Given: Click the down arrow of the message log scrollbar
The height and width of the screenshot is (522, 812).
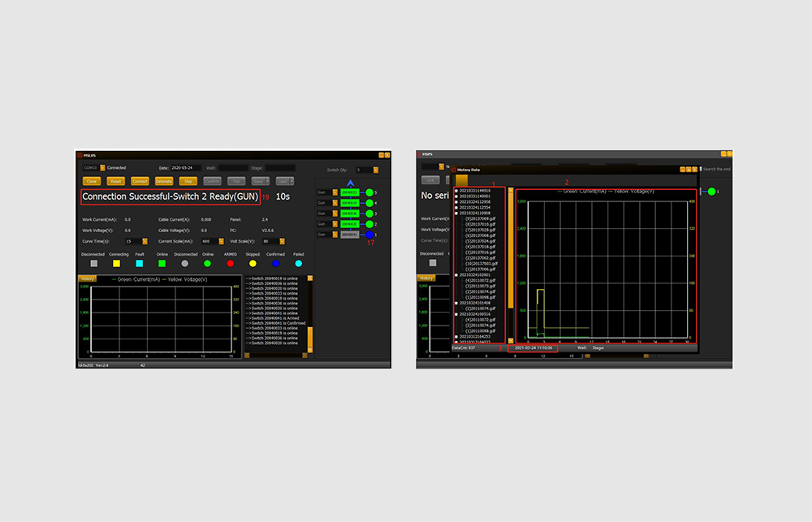Looking at the screenshot, I should click(310, 350).
